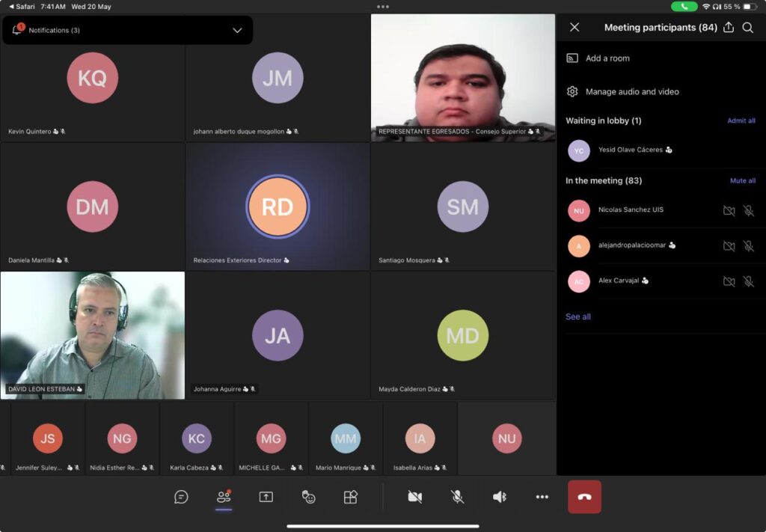Click Manage audio and video label
This screenshot has width=766, height=532.
632,91
